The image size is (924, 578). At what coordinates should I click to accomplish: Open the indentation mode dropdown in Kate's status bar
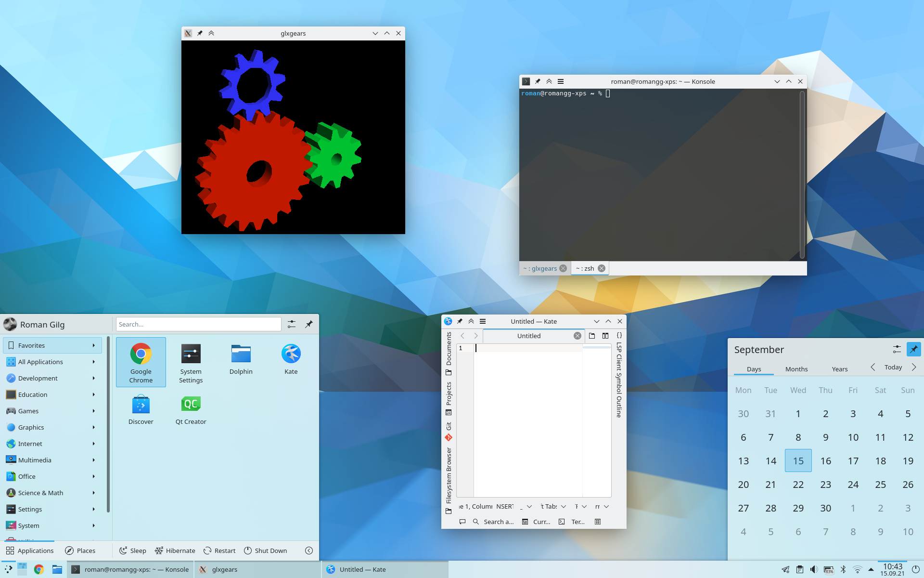click(x=552, y=506)
